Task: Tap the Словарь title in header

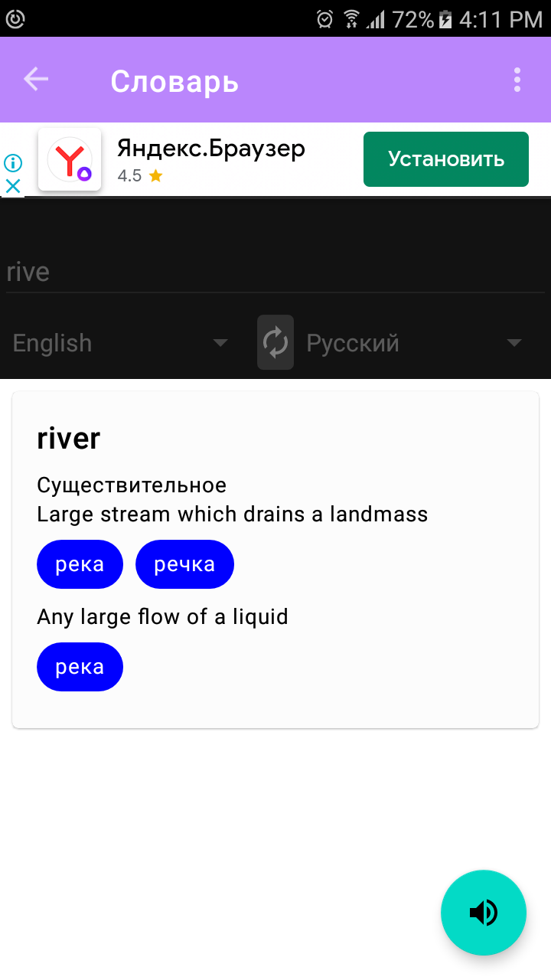Action: click(174, 80)
